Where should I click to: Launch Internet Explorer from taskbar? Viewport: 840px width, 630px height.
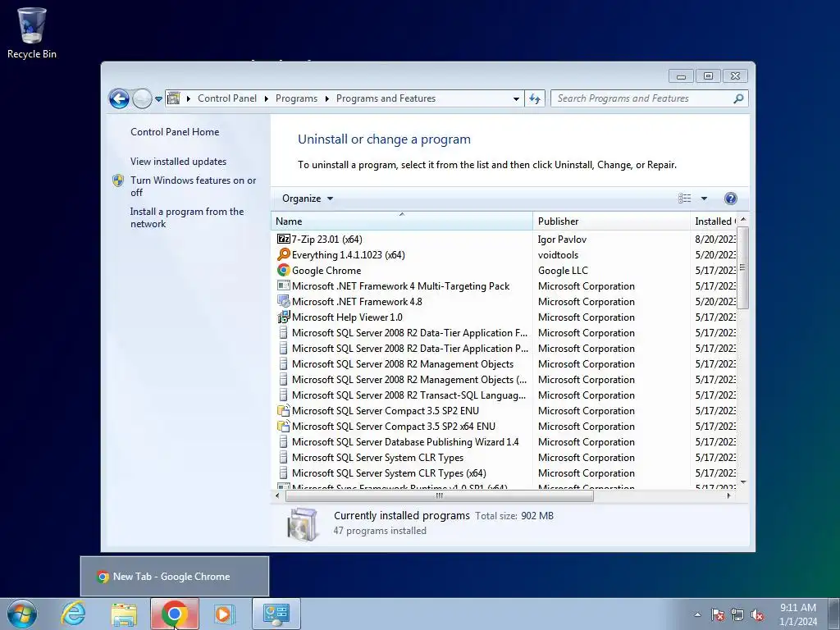[73, 614]
